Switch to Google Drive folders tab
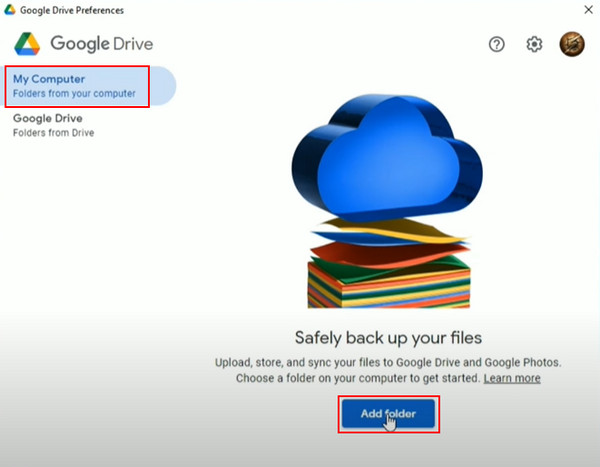Screen dimensions: 600x467 pos(54,125)
